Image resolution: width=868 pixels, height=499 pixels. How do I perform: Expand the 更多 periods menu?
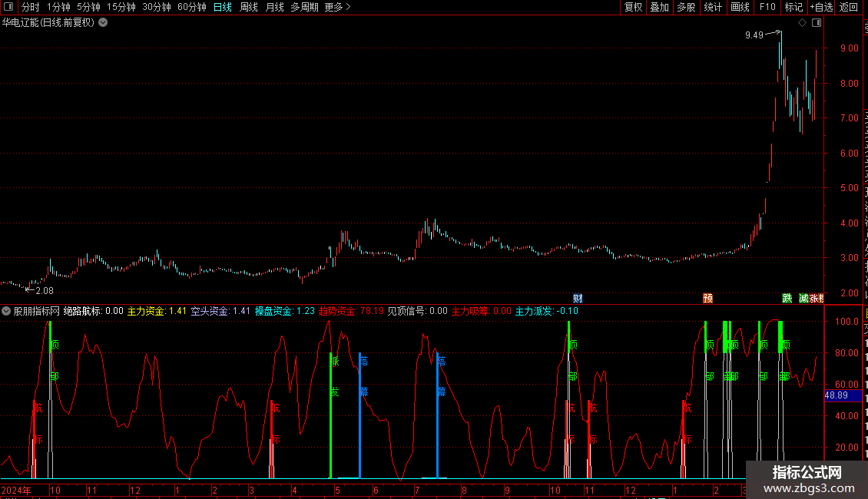coord(338,7)
